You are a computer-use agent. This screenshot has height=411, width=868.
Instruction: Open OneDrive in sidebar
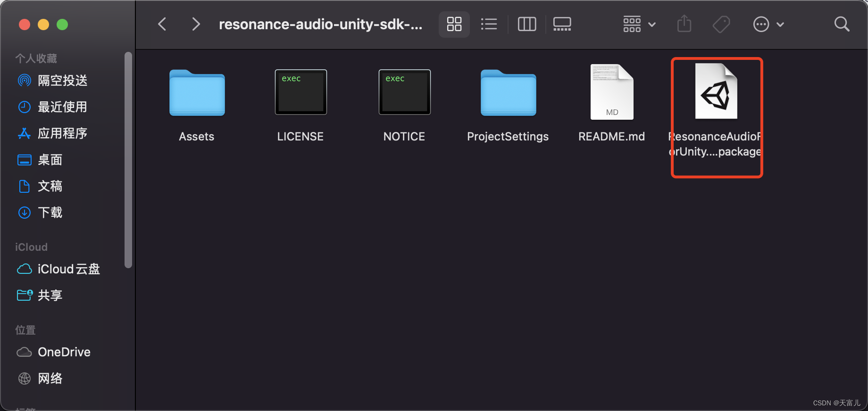64,352
